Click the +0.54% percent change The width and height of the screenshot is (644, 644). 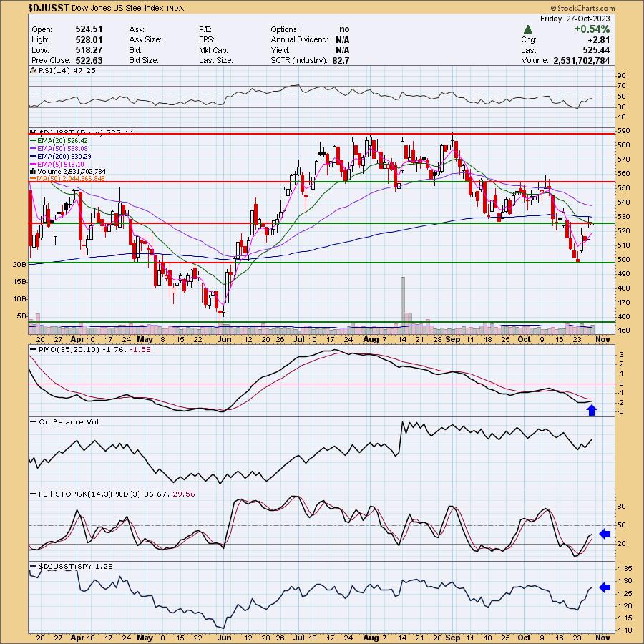coord(592,29)
